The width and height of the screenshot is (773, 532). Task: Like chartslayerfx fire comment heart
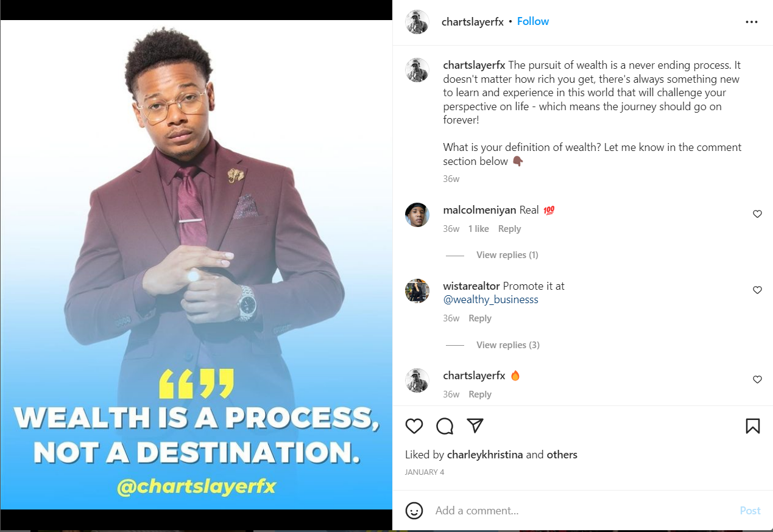click(757, 380)
